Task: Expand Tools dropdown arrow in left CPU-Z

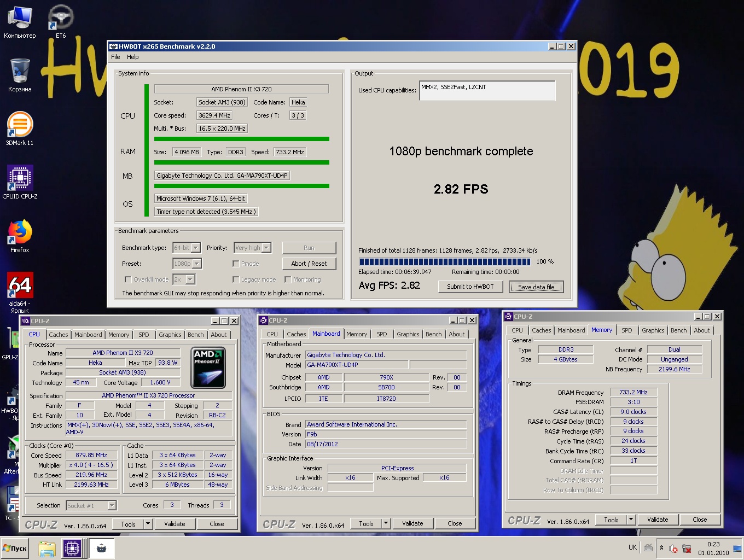Action: 148,524
